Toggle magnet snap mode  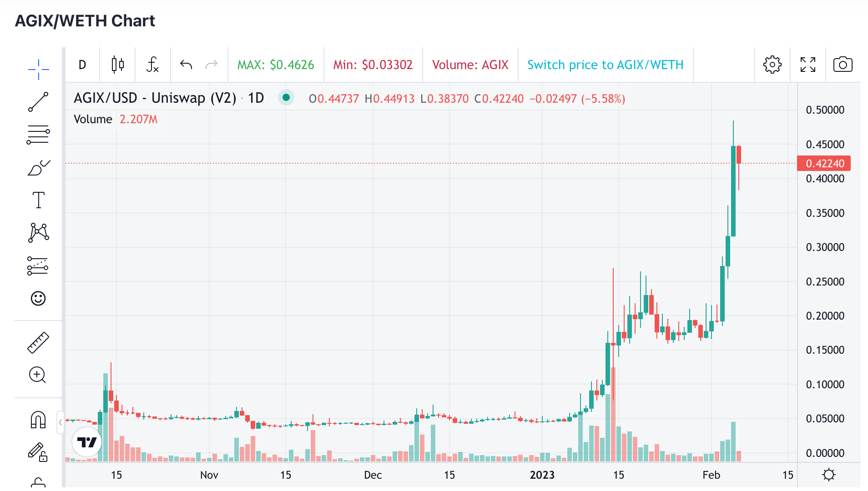click(38, 420)
